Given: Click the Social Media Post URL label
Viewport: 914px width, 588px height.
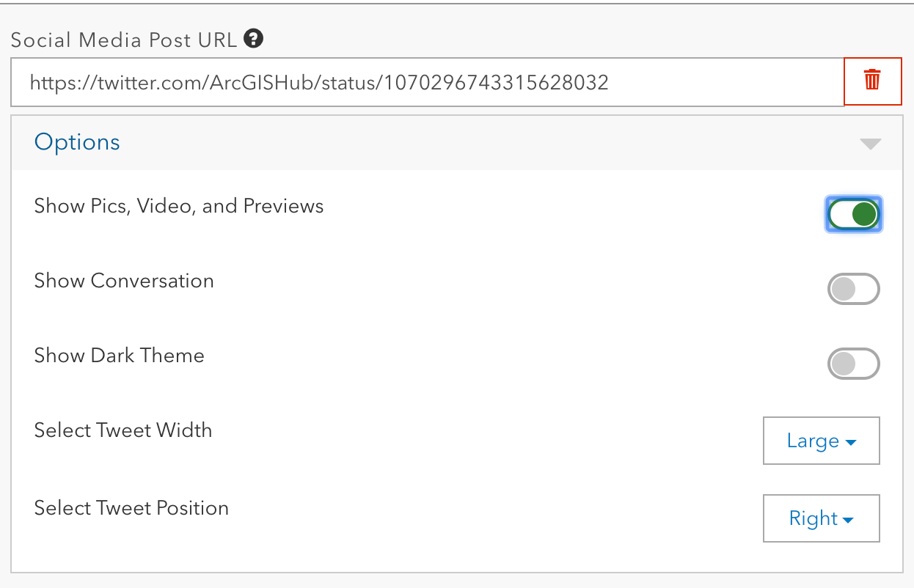Looking at the screenshot, I should point(124,40).
